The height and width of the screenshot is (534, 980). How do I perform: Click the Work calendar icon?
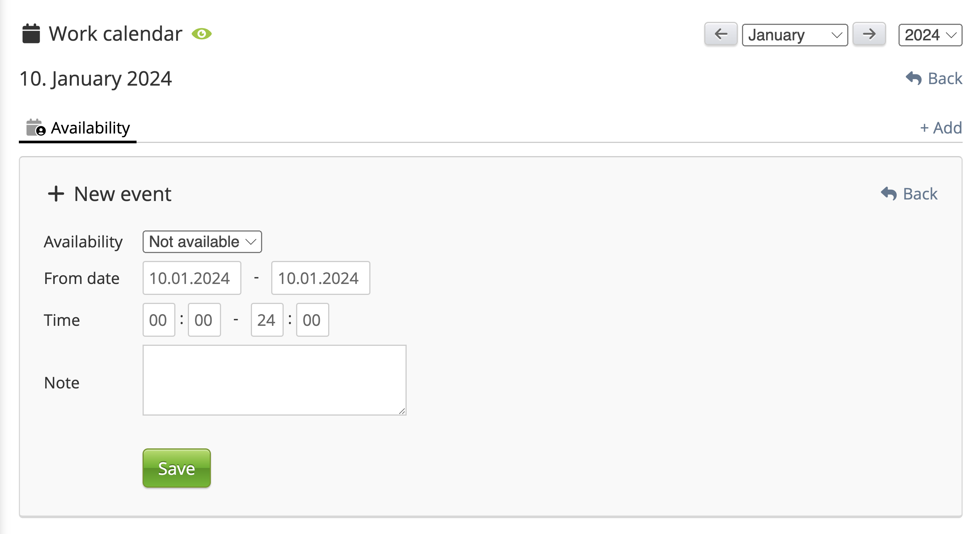31,34
